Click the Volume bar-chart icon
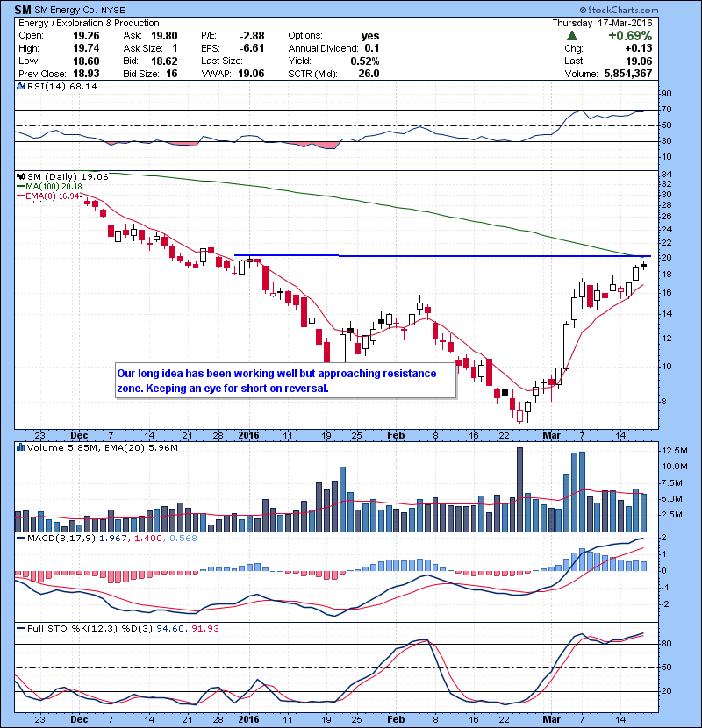Screen dimensions: 702x728 pos(20,447)
